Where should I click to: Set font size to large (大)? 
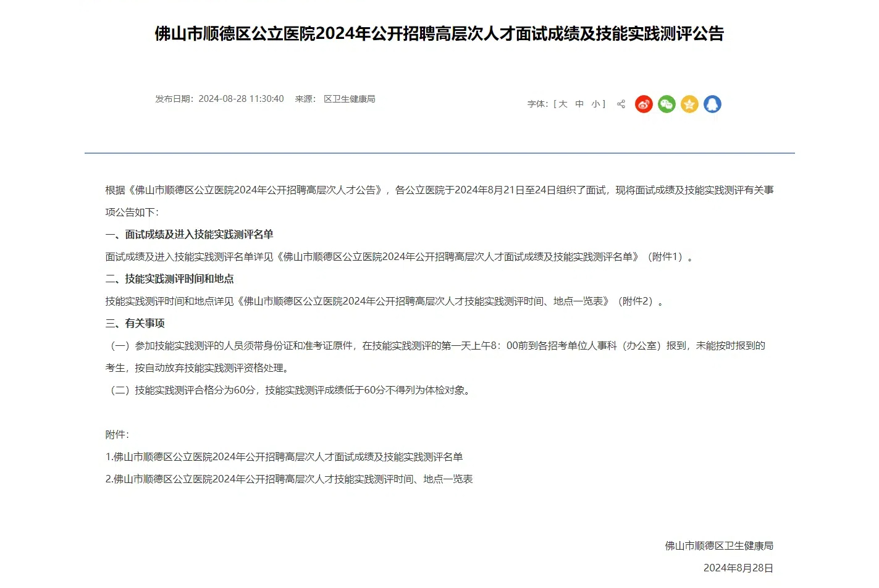pos(563,104)
